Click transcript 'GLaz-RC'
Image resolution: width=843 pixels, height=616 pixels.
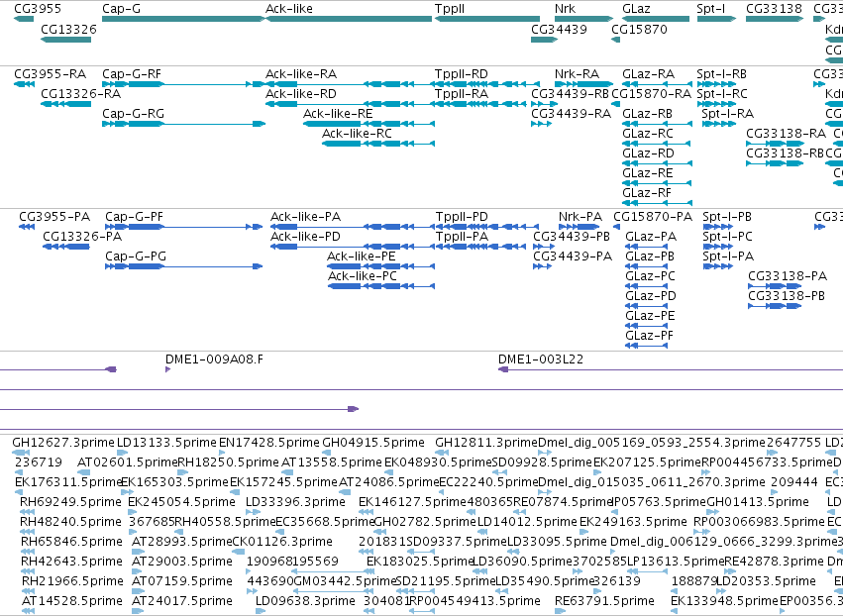tap(647, 134)
